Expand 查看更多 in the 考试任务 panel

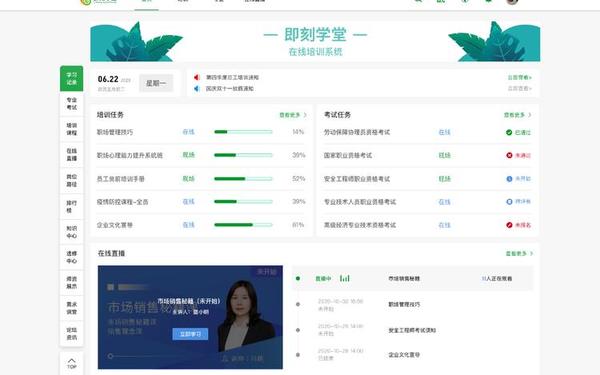(x=517, y=115)
